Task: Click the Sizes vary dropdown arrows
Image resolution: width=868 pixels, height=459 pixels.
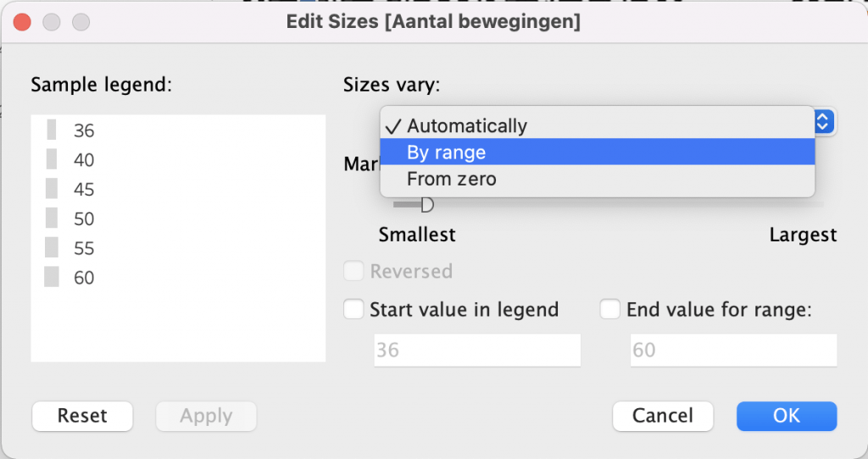Action: [824, 122]
